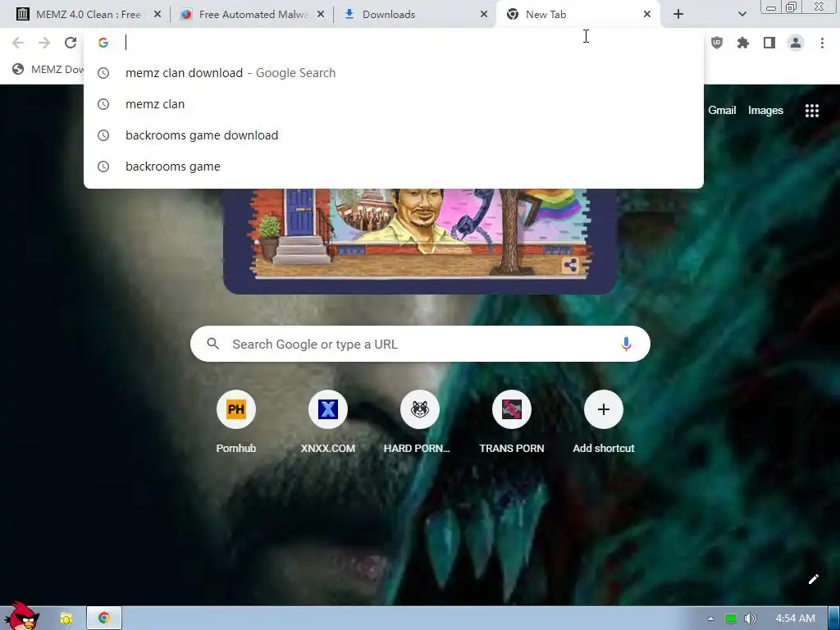Screen dimensions: 840x630
Task: Click the Add shortcut button
Action: (x=603, y=422)
